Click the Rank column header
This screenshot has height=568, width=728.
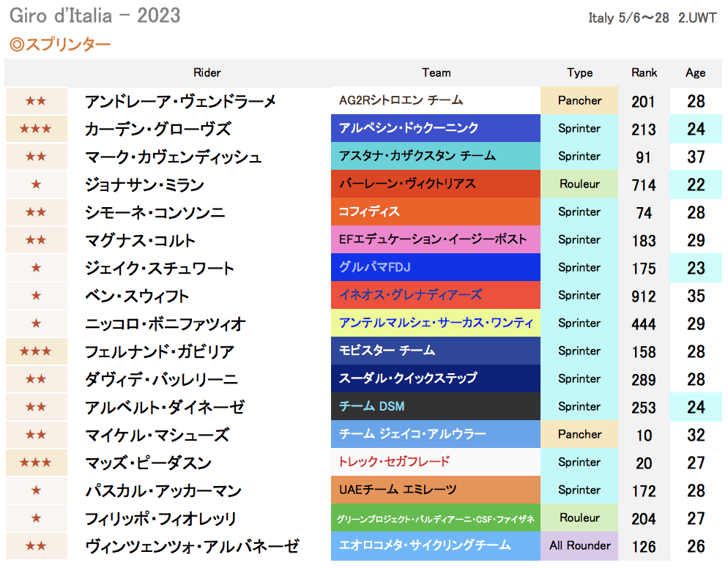(644, 73)
